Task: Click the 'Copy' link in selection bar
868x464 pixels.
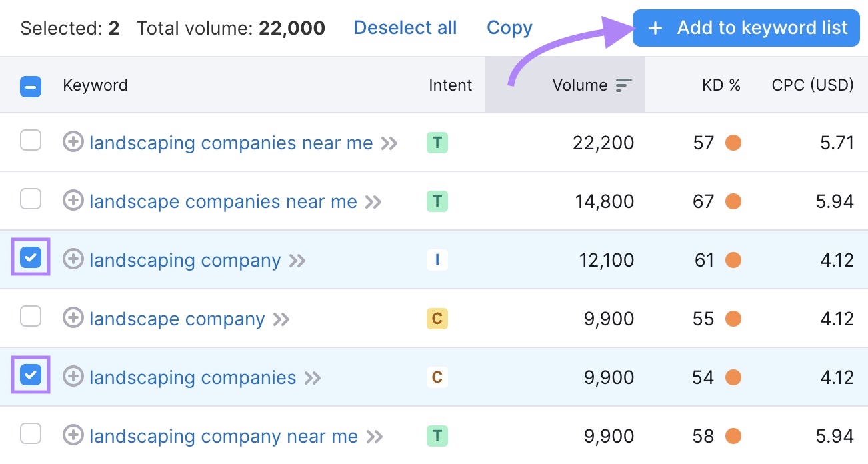Action: 509,28
